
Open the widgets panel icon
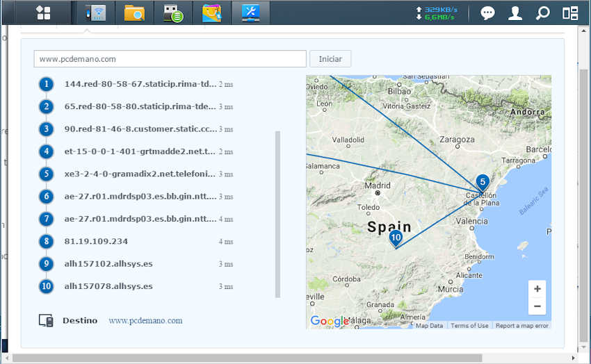(x=570, y=13)
